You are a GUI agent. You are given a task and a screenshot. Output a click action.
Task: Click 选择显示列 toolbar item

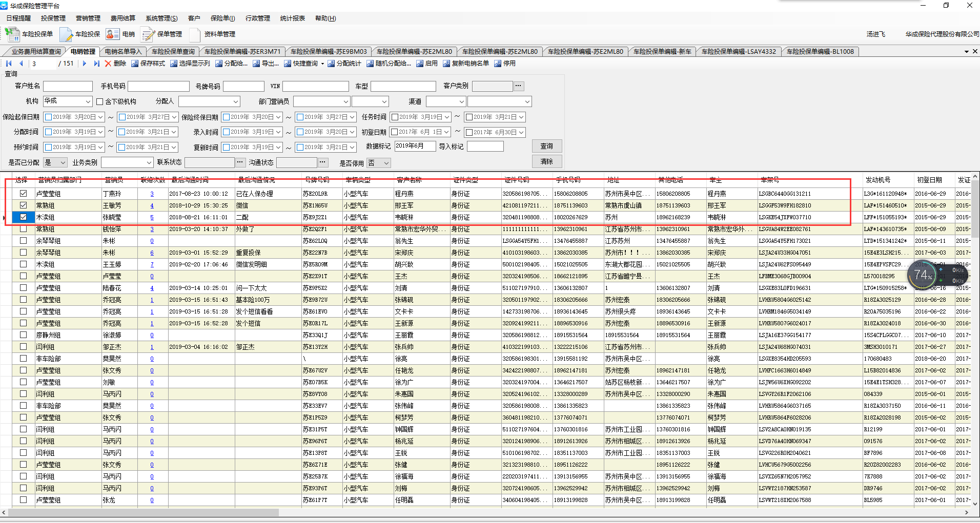coord(190,64)
